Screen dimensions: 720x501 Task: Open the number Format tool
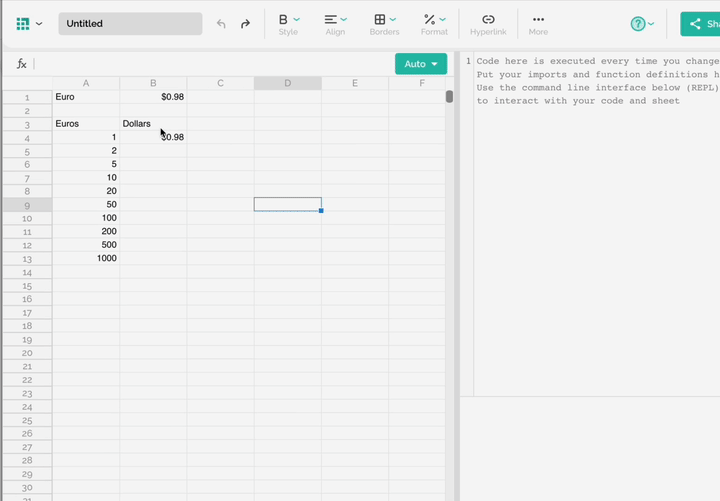tap(434, 24)
